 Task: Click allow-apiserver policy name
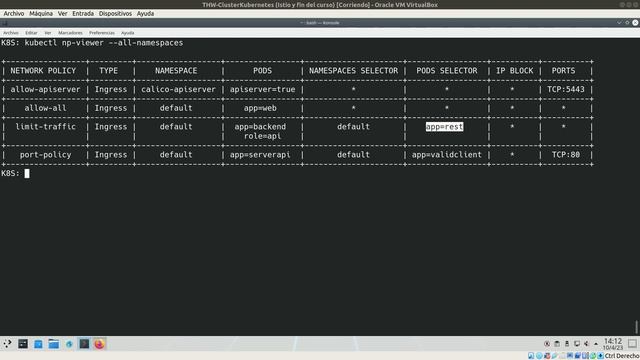45,89
